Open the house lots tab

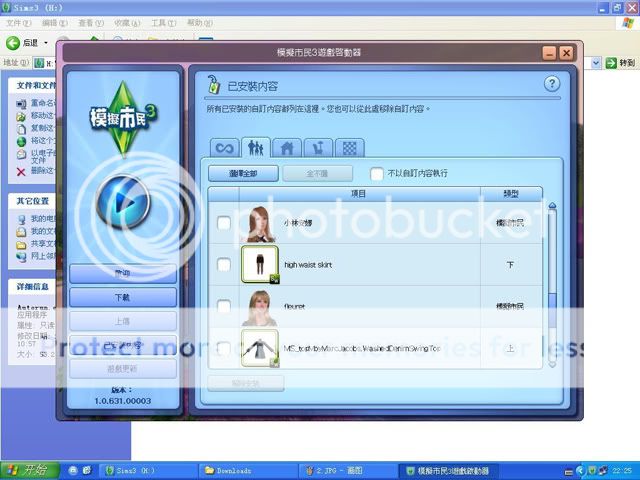[287, 147]
